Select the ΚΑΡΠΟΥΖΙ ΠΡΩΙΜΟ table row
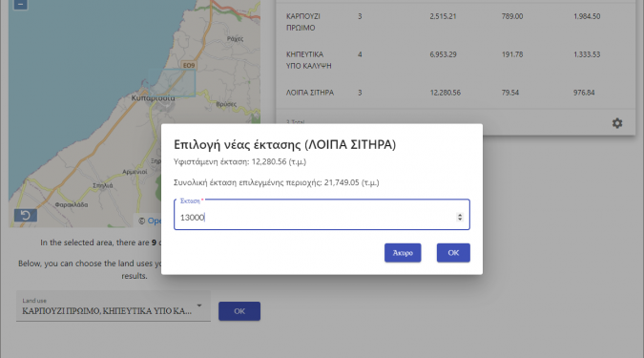This screenshot has width=644, height=358. pyautogui.click(x=455, y=22)
